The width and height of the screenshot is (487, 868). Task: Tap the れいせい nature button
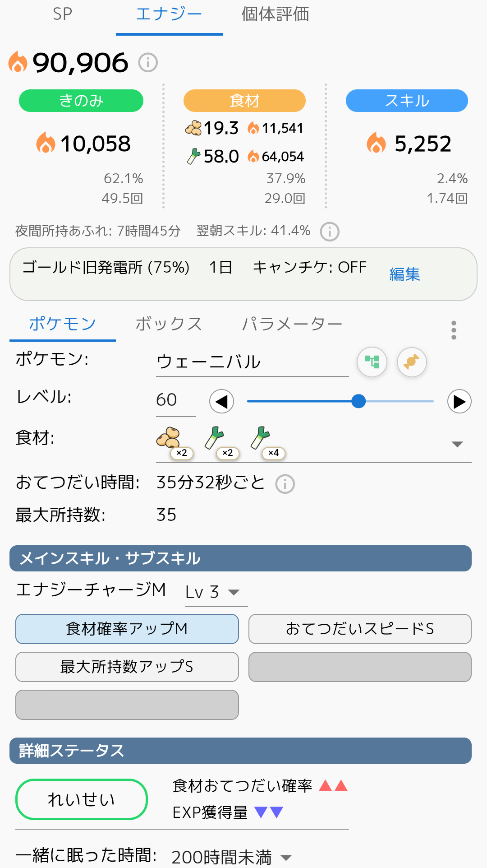click(x=82, y=799)
